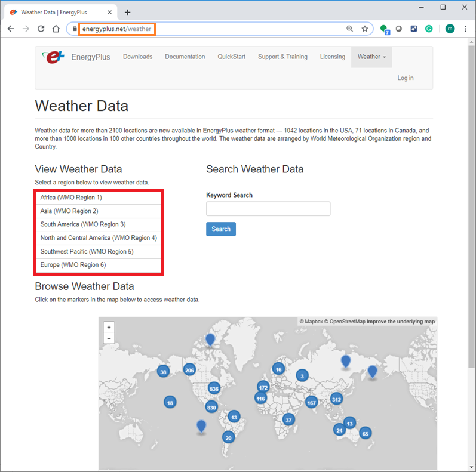Click the browser forward arrow
The width and height of the screenshot is (476, 472).
[26, 29]
